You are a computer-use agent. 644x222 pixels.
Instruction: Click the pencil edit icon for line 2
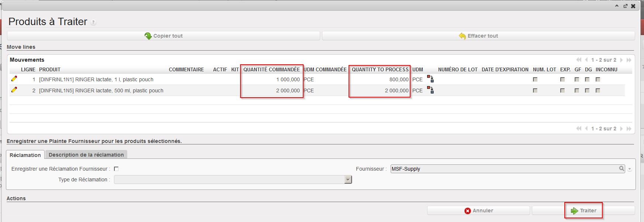pyautogui.click(x=14, y=90)
